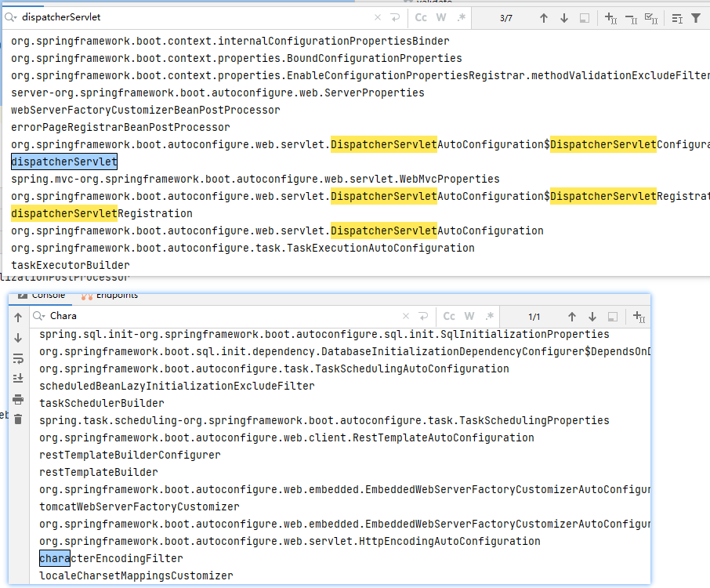
Task: Toggle Words option in Chara search
Action: 469,316
